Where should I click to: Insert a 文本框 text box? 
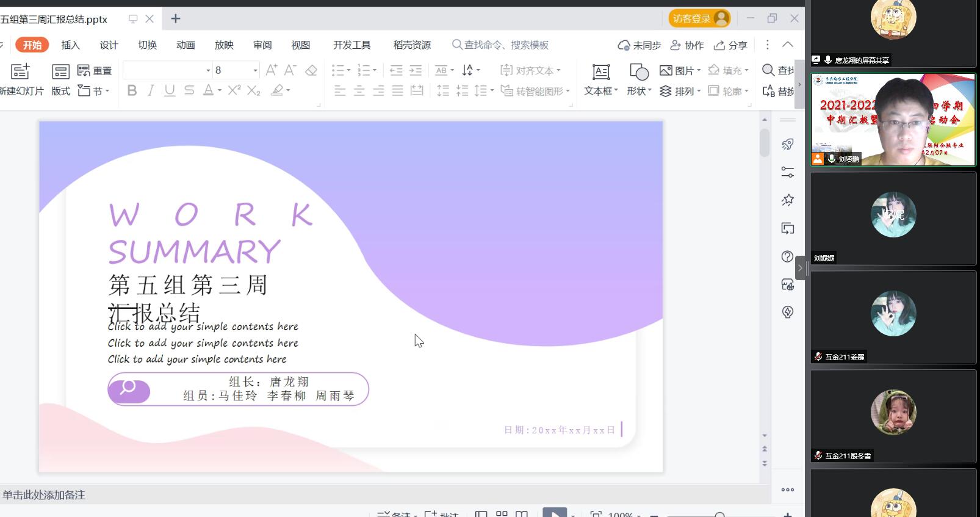click(601, 80)
